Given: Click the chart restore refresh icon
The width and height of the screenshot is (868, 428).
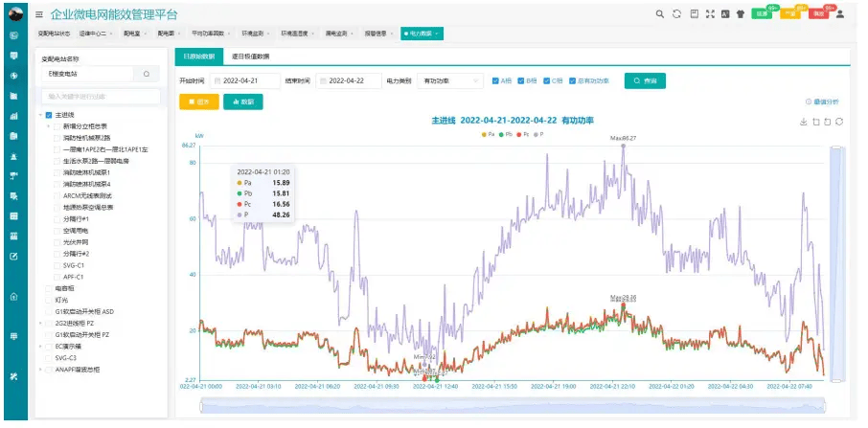Looking at the screenshot, I should click(839, 122).
